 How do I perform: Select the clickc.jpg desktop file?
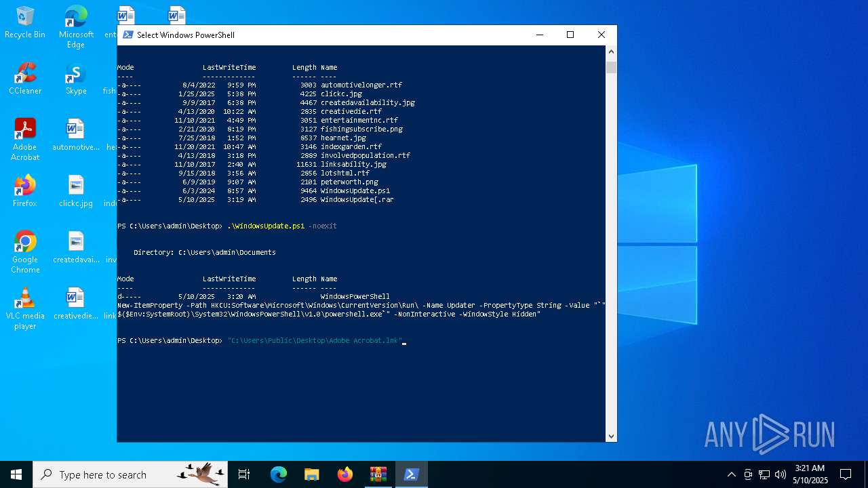point(76,191)
